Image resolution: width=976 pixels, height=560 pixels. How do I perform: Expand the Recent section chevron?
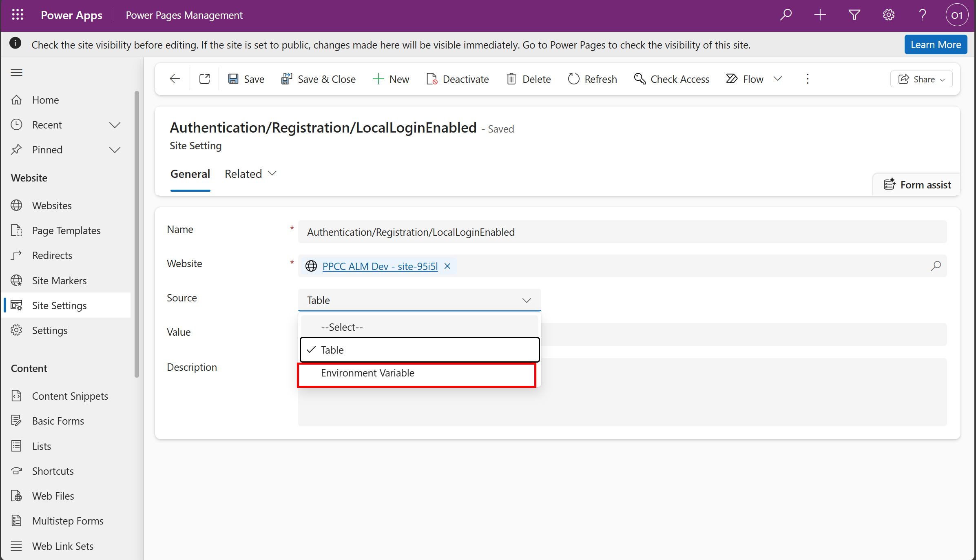[x=115, y=125]
